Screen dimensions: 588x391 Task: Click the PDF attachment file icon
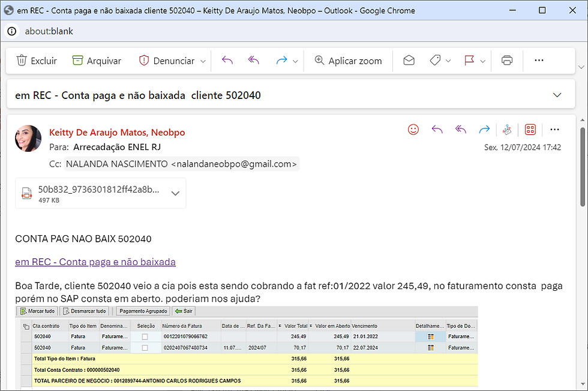(x=26, y=193)
